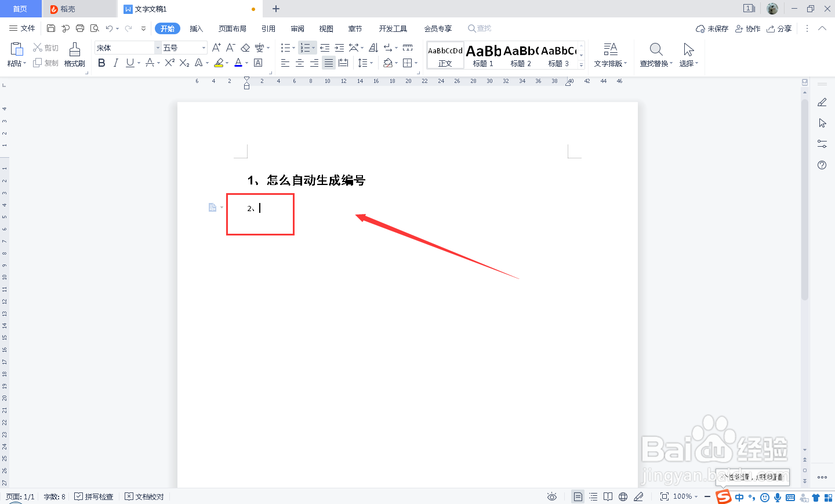Enable eye protection mode in status bar
This screenshot has height=504, width=835.
[x=551, y=496]
